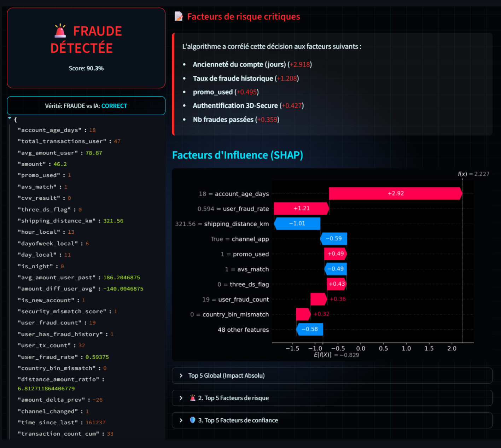Image resolution: width=501 pixels, height=448 pixels.
Task: Click the shield icon in Top 5 Facteurs de confiance
Action: tap(193, 420)
